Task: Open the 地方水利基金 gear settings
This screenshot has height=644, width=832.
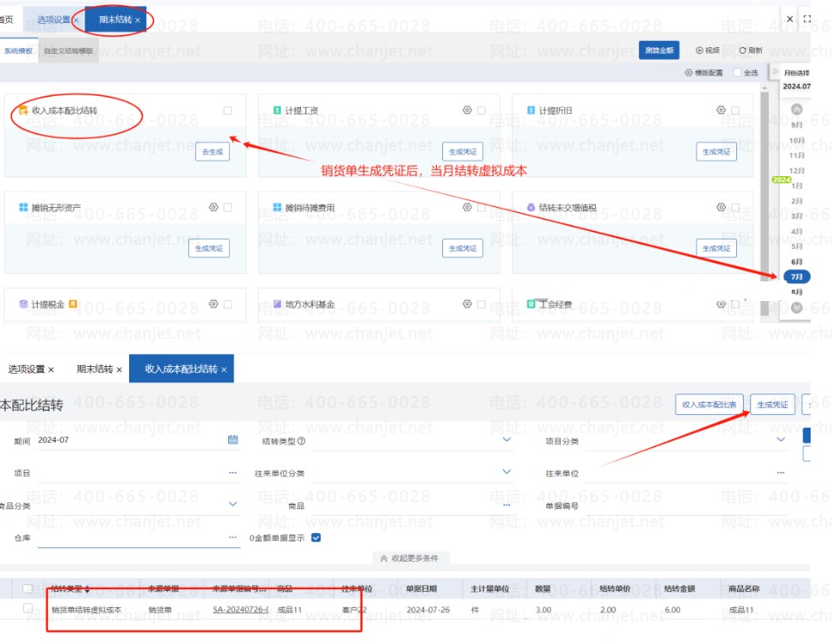Action: (x=467, y=304)
